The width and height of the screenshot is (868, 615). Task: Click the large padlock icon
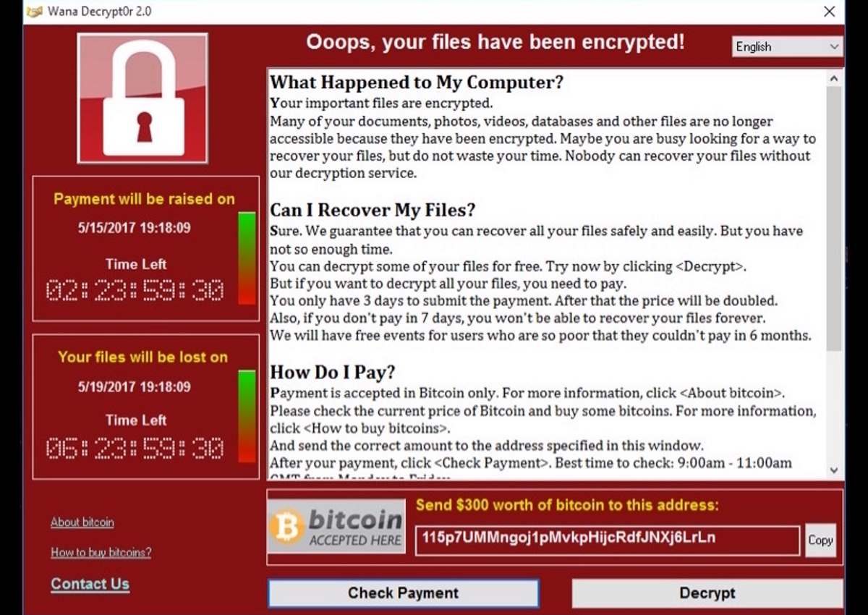(142, 98)
